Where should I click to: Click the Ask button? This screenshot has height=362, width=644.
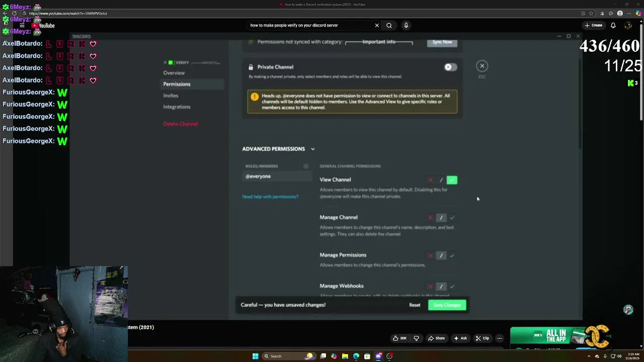pyautogui.click(x=460, y=338)
